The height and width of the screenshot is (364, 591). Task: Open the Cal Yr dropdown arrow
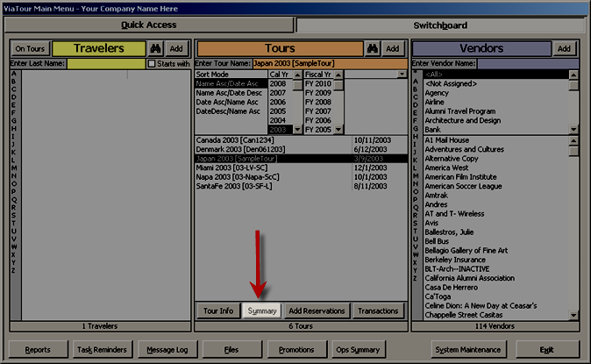(296, 75)
